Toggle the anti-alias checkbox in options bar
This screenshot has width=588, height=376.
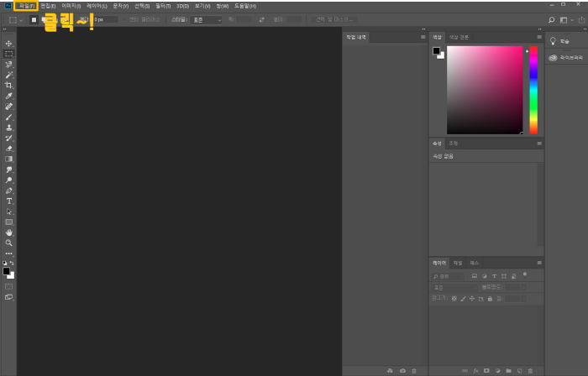[x=125, y=19]
